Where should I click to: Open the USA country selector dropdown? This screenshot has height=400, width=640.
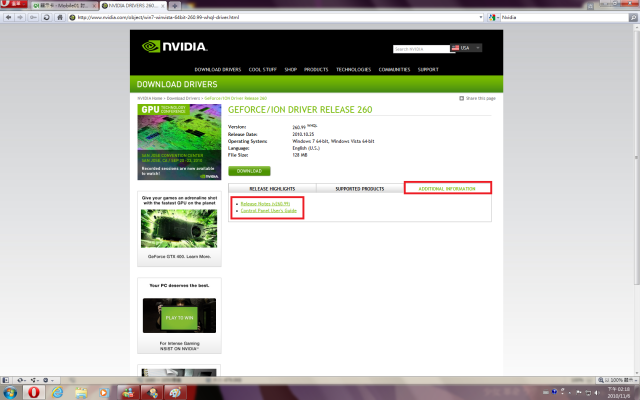(x=466, y=48)
